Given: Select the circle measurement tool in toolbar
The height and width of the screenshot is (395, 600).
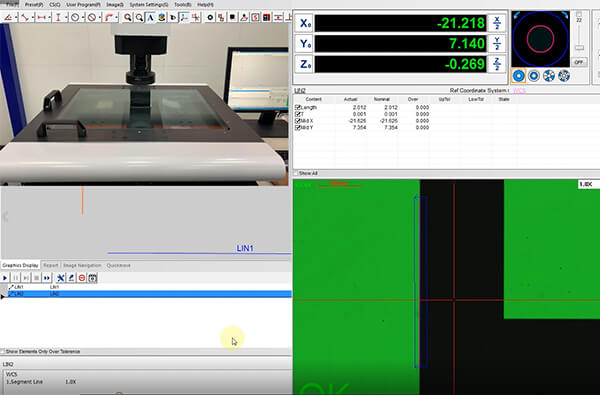Looking at the screenshot, I should [75, 17].
